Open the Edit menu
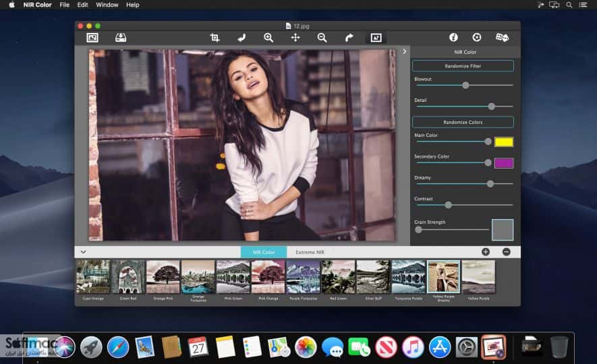The image size is (597, 364). tap(82, 5)
